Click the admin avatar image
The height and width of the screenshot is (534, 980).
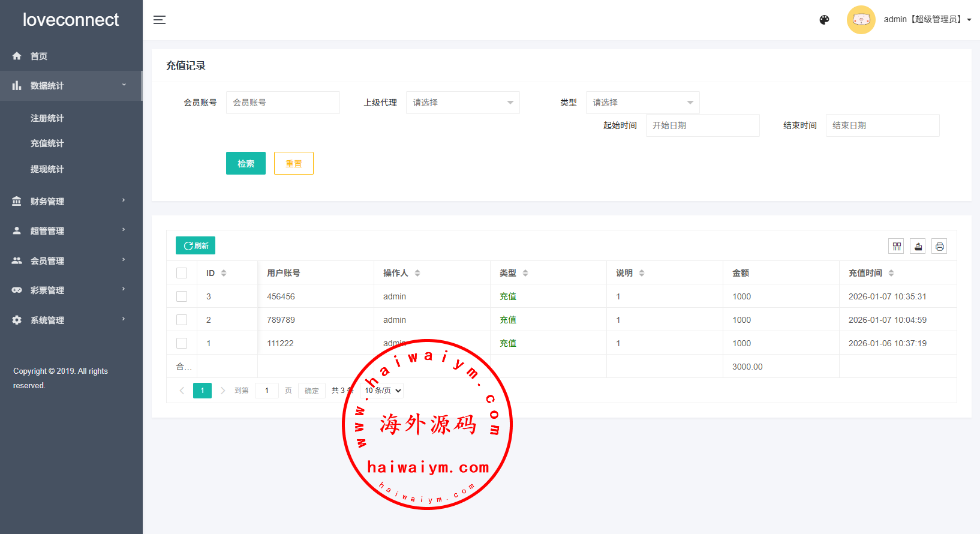point(861,20)
